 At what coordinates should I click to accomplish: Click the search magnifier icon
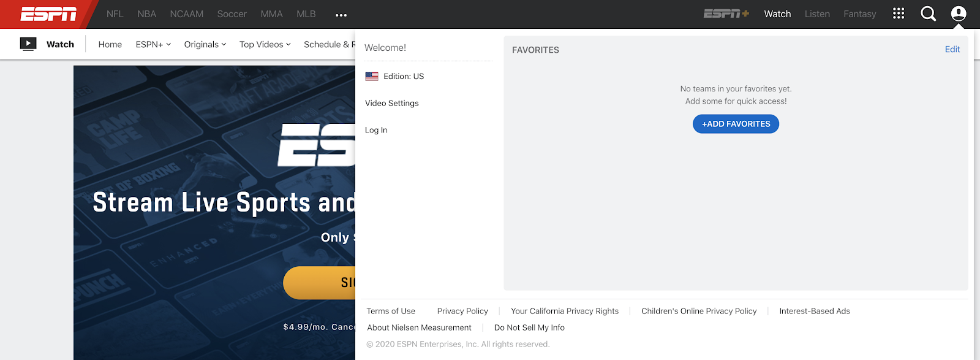tap(929, 13)
